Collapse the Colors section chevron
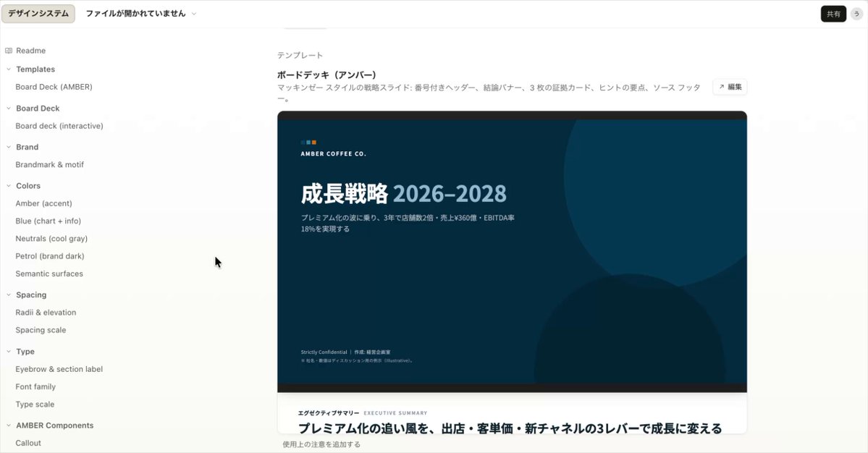Image resolution: width=868 pixels, height=453 pixels. coord(8,186)
